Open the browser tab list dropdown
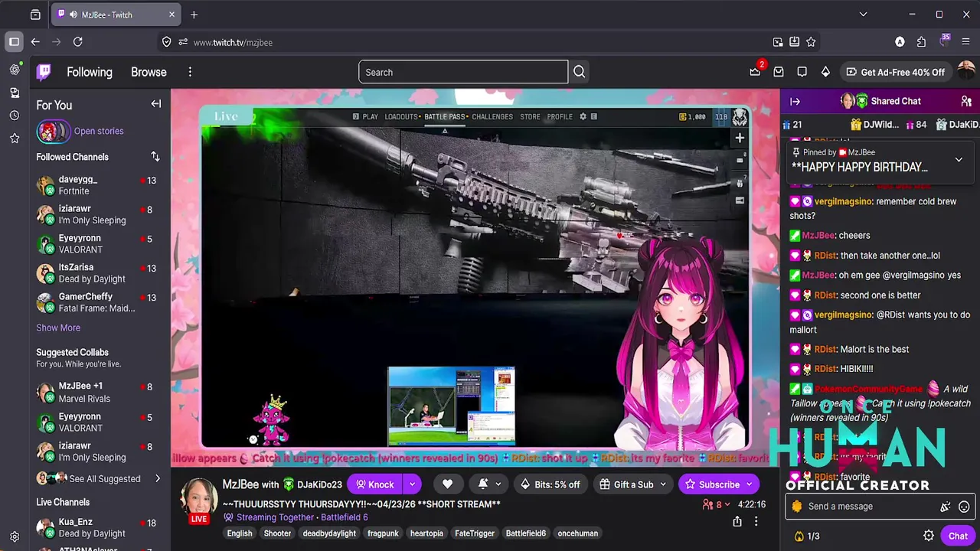This screenshot has width=980, height=551. (863, 15)
